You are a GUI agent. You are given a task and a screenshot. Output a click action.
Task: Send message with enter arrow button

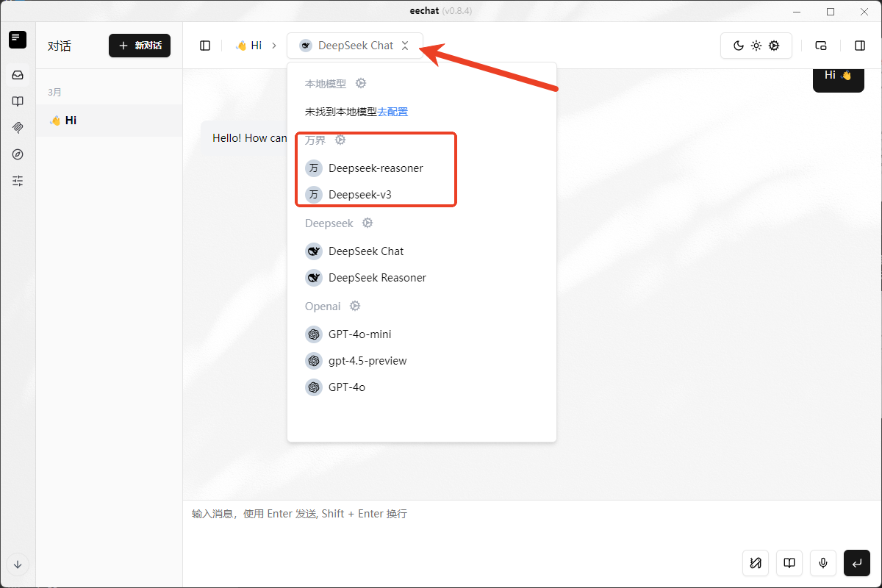[857, 563]
